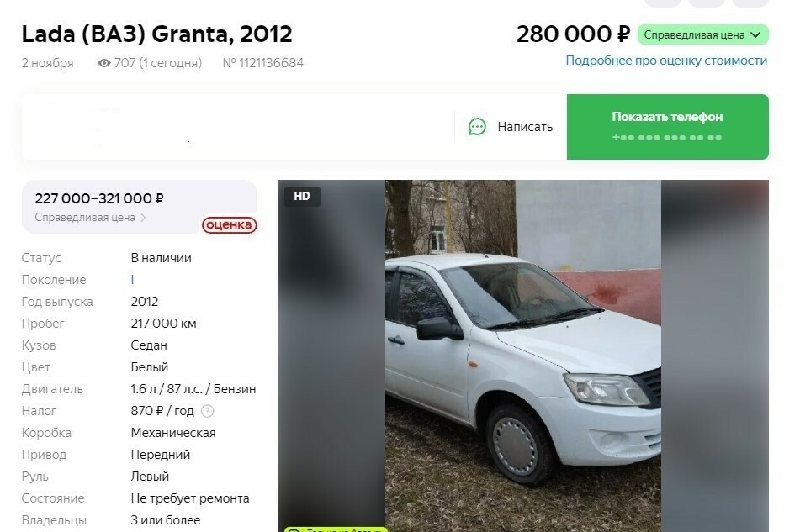Screen dimensions: 800x532
Task: Open the Справедливая цена price range arrow
Action: tap(143, 218)
